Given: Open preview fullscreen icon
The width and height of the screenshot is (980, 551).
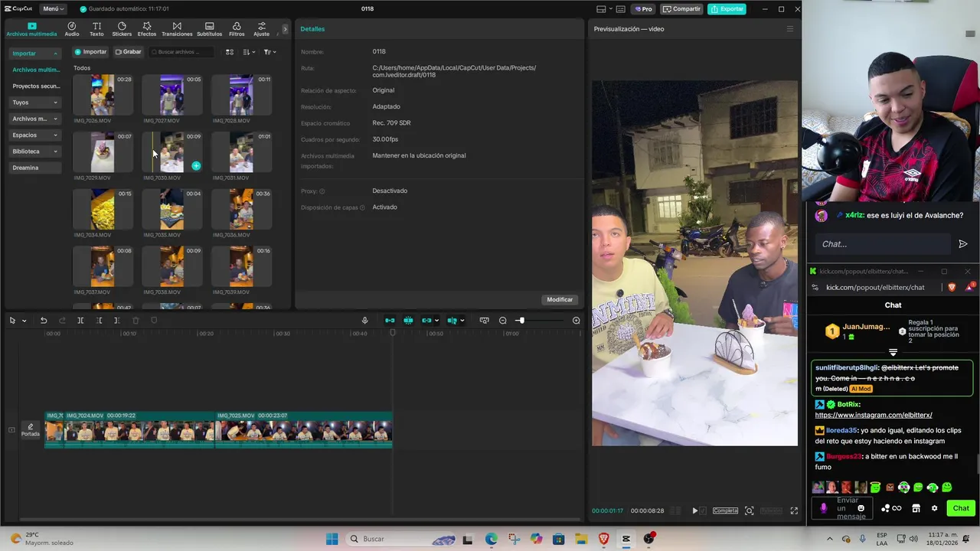Looking at the screenshot, I should tap(794, 510).
